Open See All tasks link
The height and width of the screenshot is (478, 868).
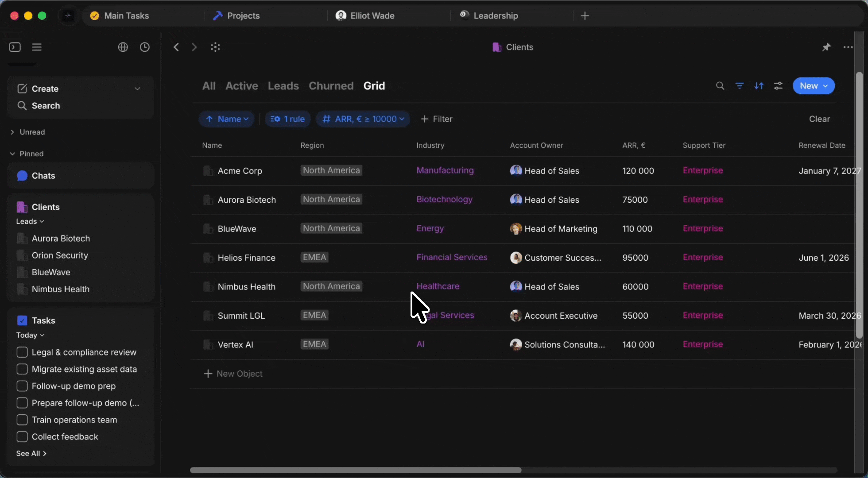[31, 454]
